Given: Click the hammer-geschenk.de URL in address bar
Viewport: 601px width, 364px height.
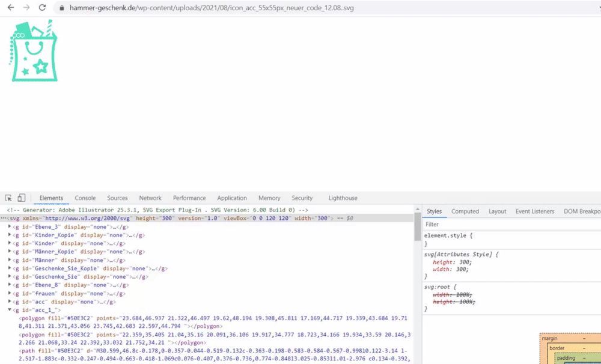Looking at the screenshot, I should click(x=212, y=8).
